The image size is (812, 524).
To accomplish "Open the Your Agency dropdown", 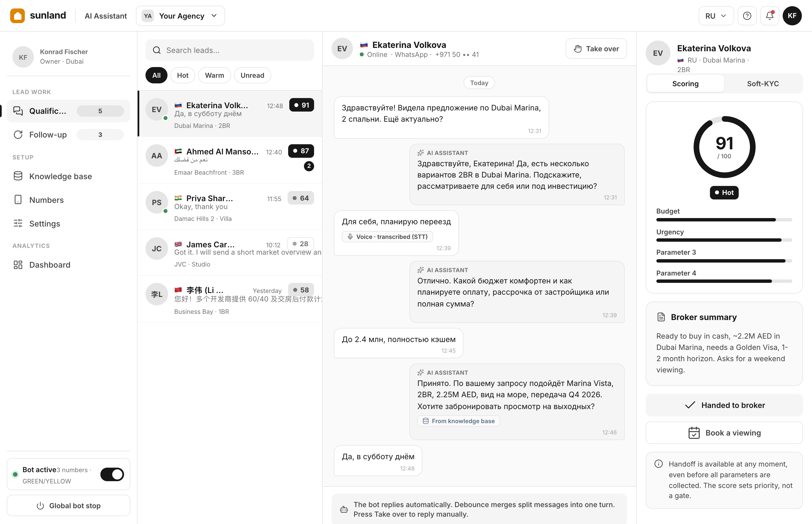I will [180, 16].
